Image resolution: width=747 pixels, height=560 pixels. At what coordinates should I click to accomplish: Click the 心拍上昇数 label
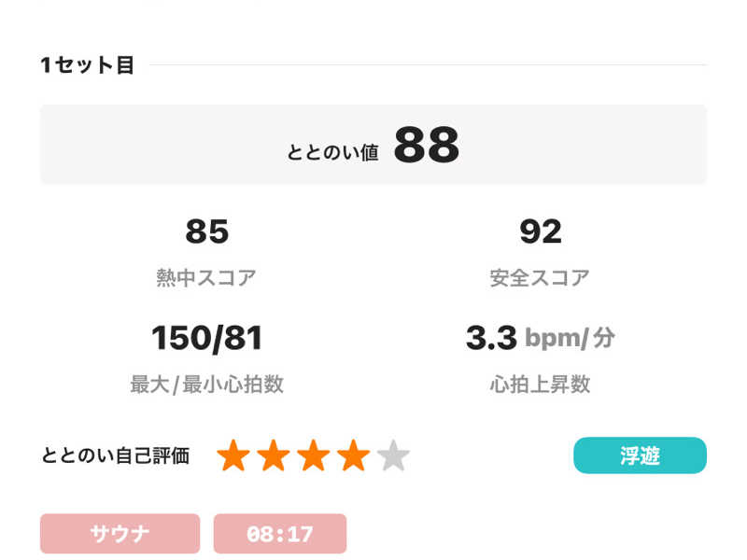tap(540, 384)
